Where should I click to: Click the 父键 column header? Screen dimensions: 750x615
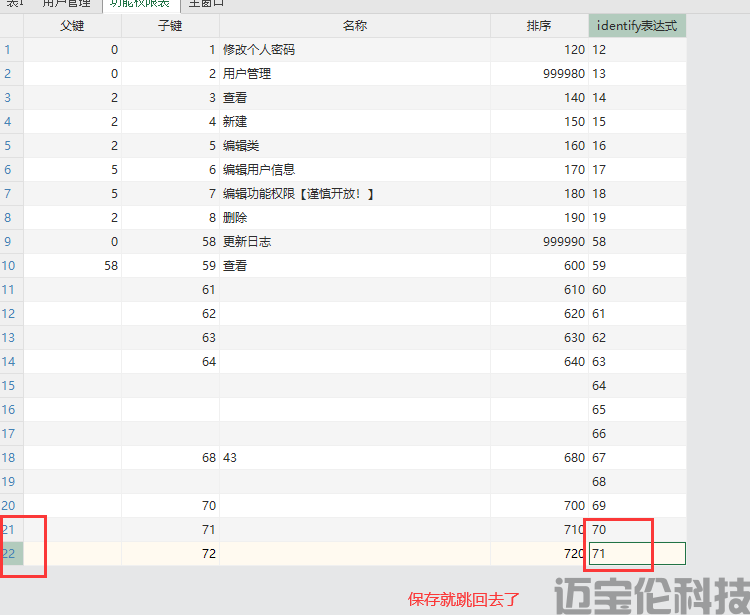(72, 26)
